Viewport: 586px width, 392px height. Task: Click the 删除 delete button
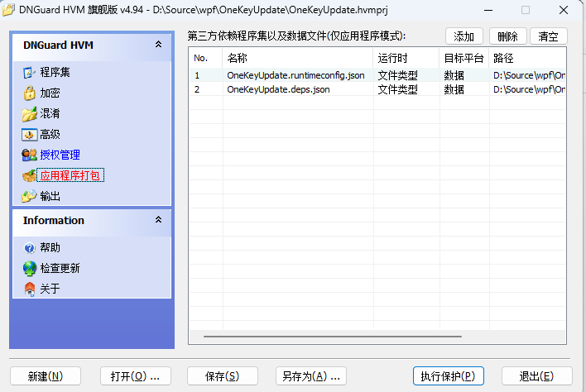pyautogui.click(x=507, y=36)
